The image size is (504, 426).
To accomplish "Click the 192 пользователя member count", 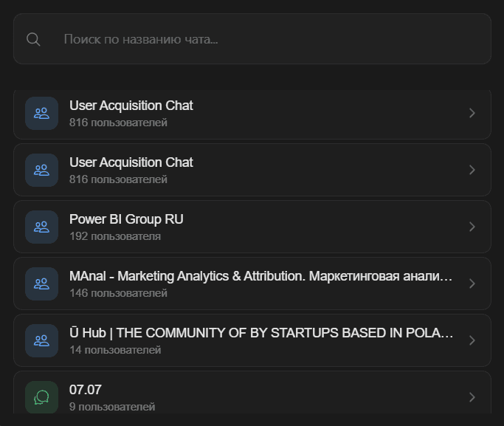I will tap(115, 237).
